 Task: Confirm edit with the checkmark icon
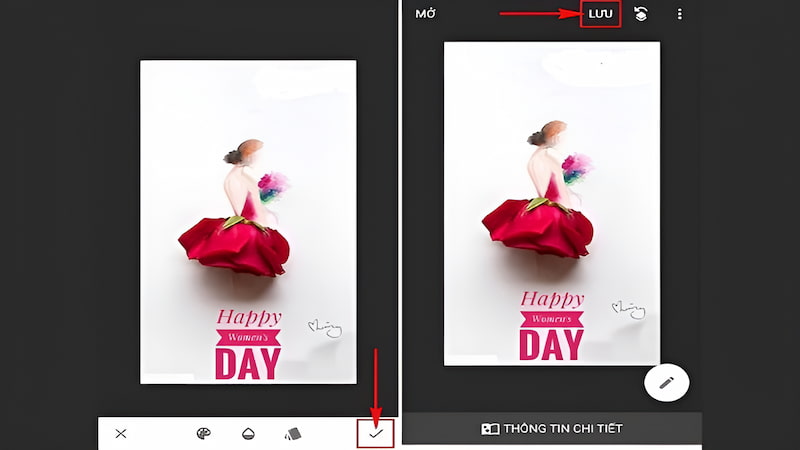coord(376,434)
